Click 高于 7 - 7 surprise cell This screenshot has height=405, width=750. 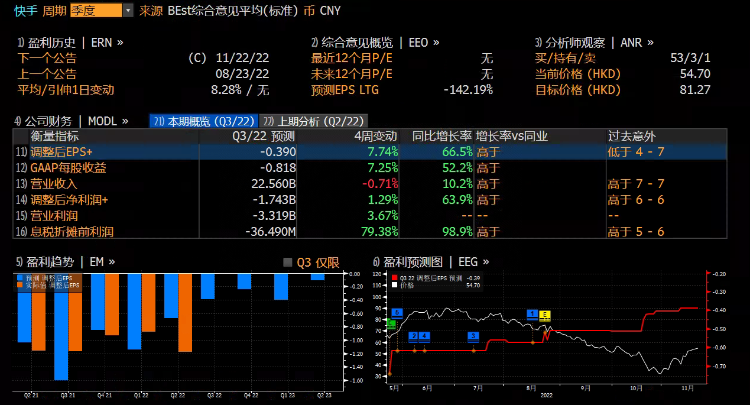click(636, 184)
